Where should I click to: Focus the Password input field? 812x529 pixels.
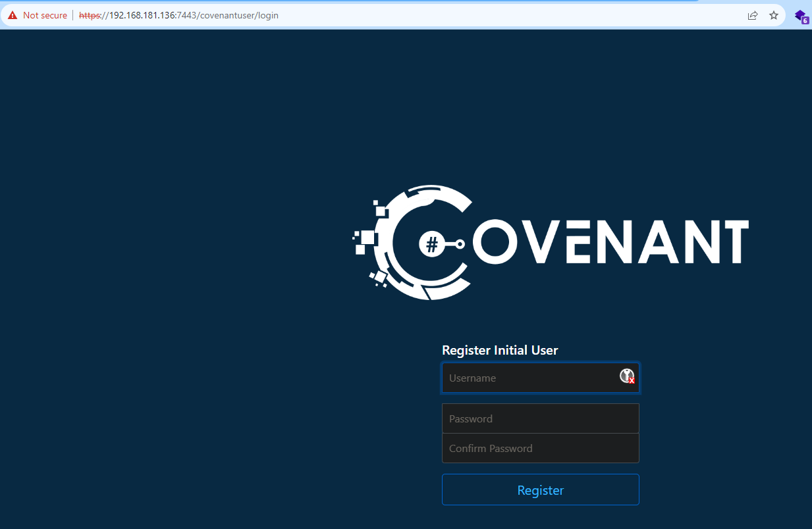541,418
